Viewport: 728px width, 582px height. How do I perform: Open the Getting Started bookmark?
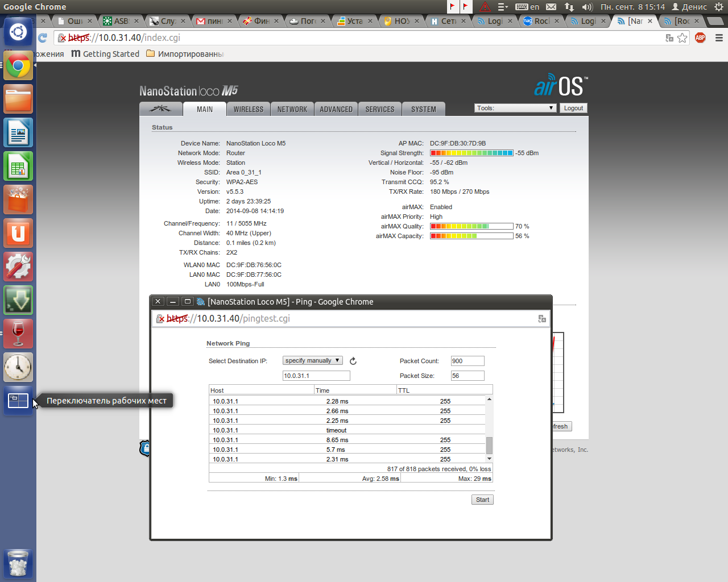(x=105, y=54)
